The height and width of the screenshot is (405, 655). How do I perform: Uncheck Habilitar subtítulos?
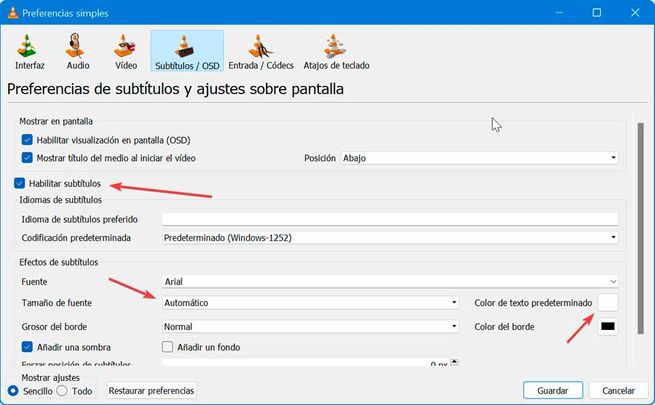click(19, 183)
